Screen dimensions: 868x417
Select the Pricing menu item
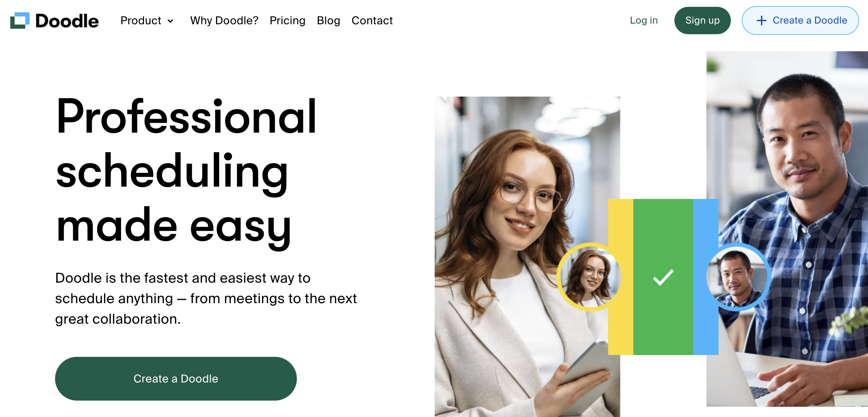(287, 21)
